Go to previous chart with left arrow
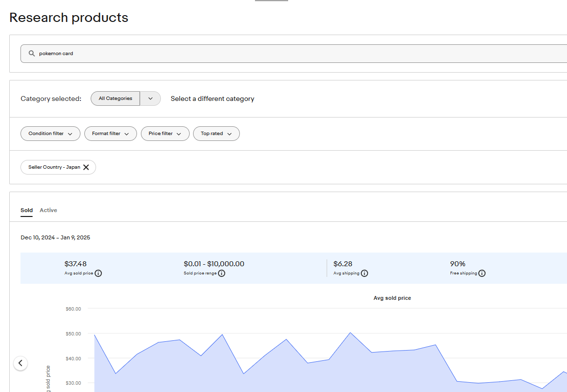This screenshot has height=392, width=567. [x=20, y=363]
